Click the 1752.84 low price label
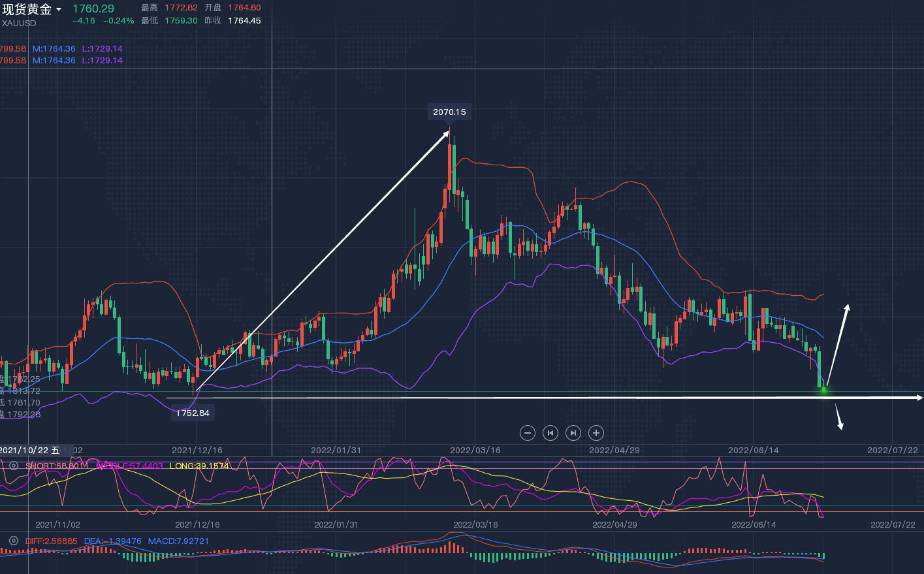Image resolution: width=924 pixels, height=574 pixels. point(193,413)
